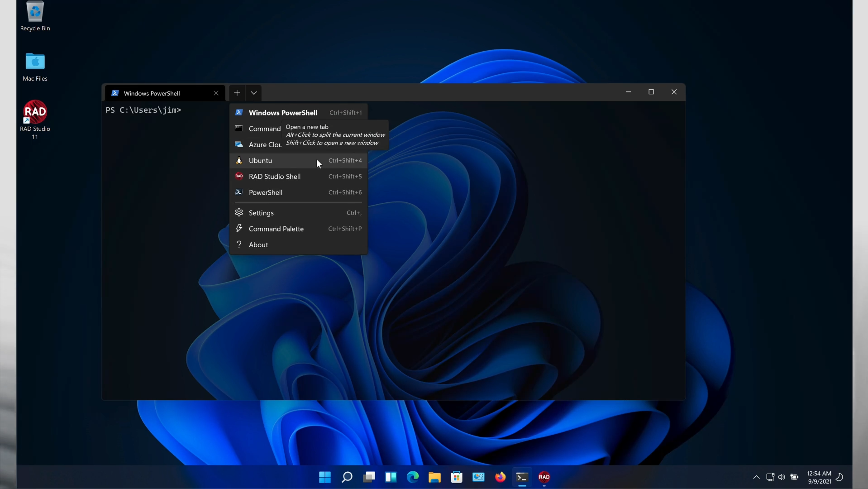Open Azure Cloud Shell profile
Image resolution: width=868 pixels, height=489 pixels.
[x=298, y=144]
